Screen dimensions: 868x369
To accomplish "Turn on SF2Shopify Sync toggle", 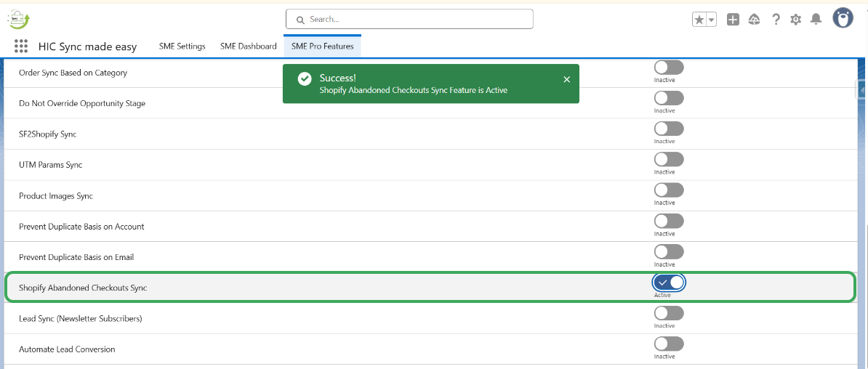I will coord(669,129).
